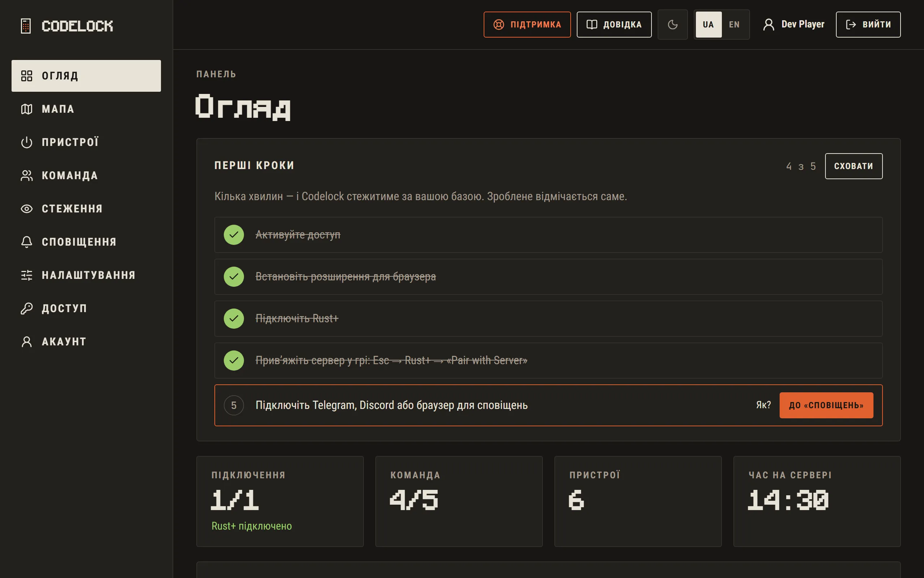Click the Пристрої 6 stat card
The image size is (924, 578).
(638, 501)
